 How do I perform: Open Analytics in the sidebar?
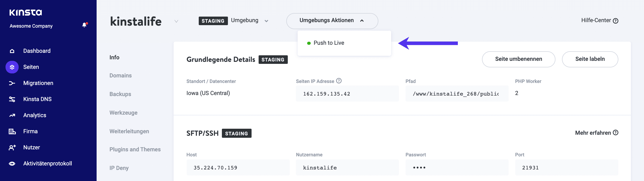(x=35, y=115)
